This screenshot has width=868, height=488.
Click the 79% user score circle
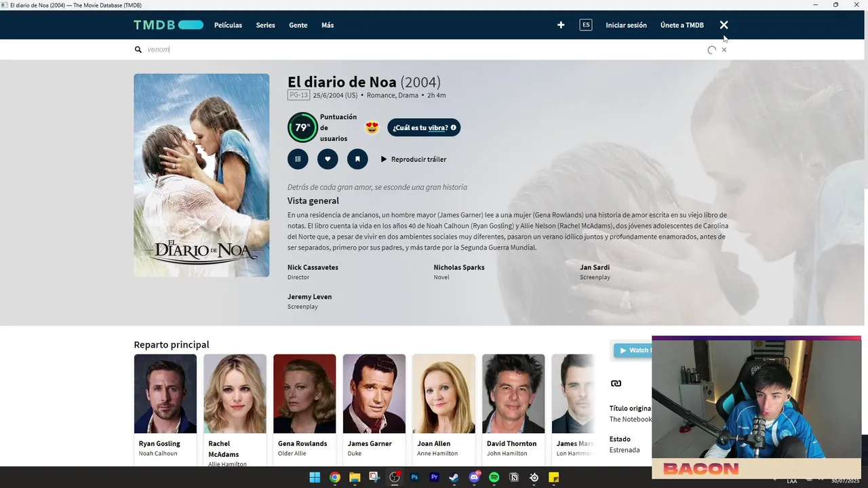point(302,127)
